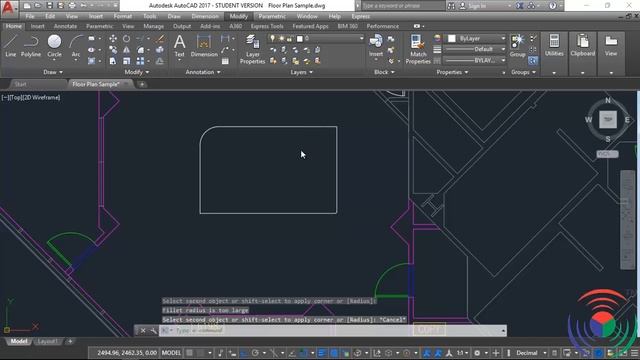The width and height of the screenshot is (640, 360).
Task: Click the Hatch icon in Draw panel
Action: [91, 61]
